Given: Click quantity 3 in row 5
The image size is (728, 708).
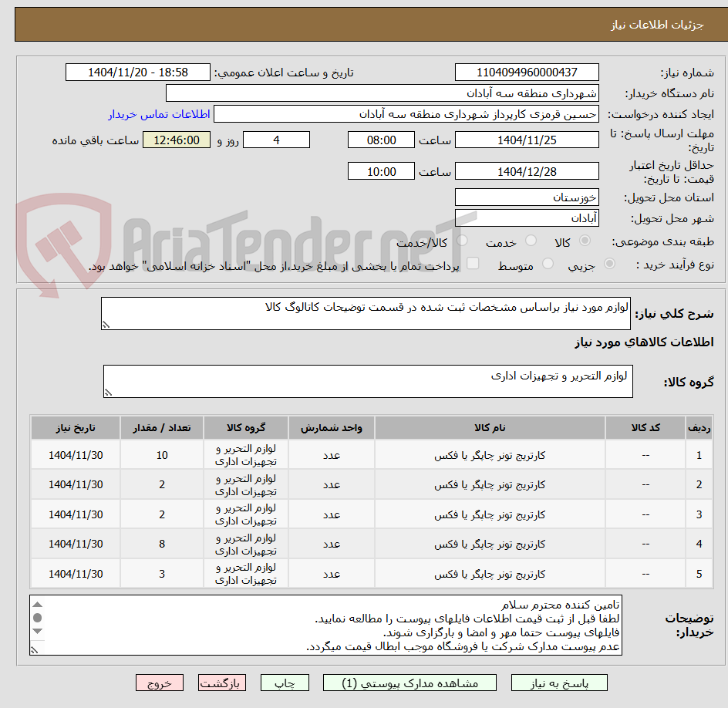Looking at the screenshot, I should click(x=162, y=574).
